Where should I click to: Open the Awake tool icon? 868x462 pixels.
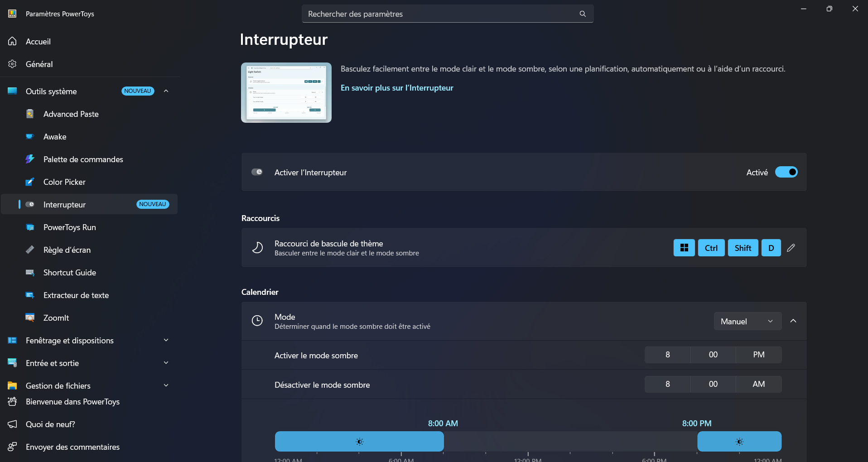(29, 136)
